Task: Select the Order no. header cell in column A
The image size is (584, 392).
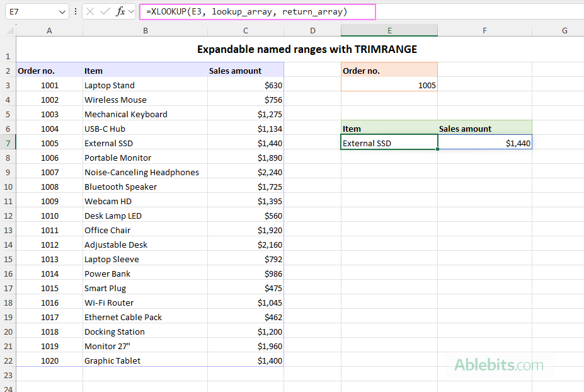Action: pos(49,71)
